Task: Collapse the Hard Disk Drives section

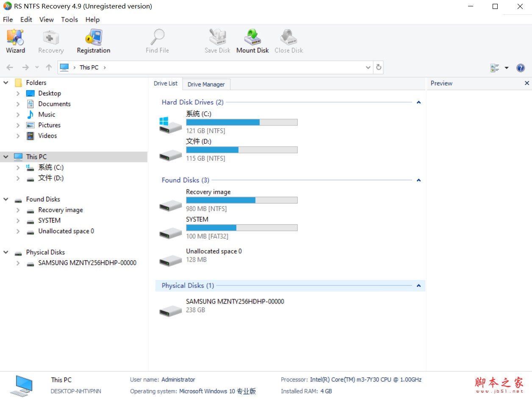Action: 418,102
